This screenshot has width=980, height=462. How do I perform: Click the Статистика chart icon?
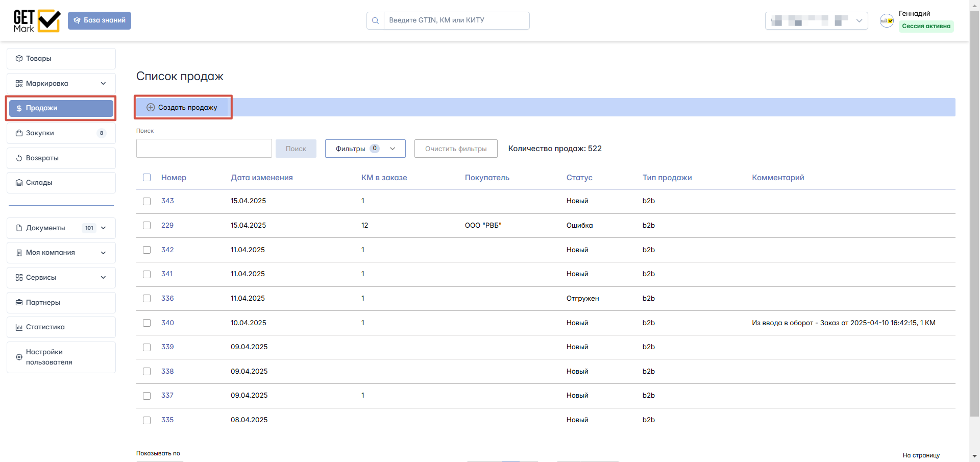click(19, 327)
